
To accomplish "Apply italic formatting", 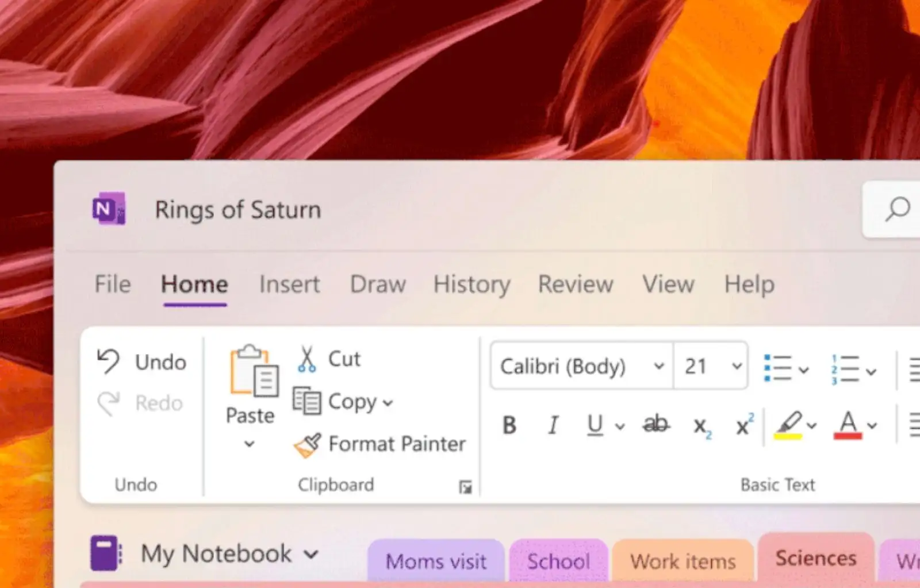I will click(x=553, y=425).
